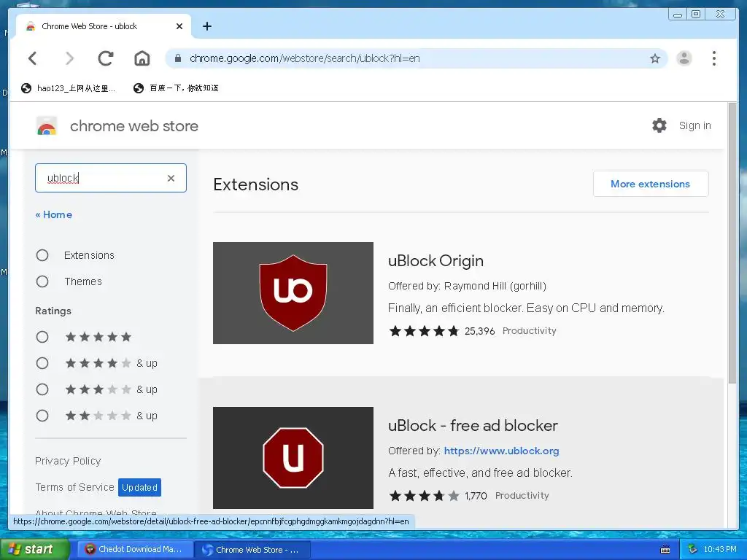Click the More extensions button
The width and height of the screenshot is (747, 560).
[650, 184]
